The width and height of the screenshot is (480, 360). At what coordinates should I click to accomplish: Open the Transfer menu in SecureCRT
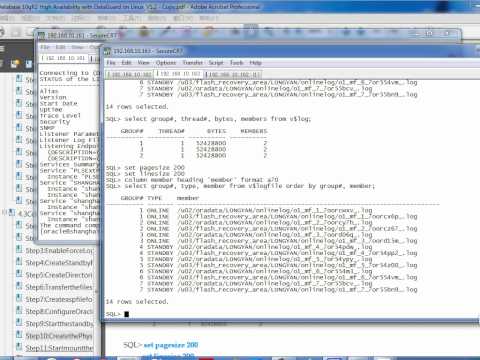(192, 63)
